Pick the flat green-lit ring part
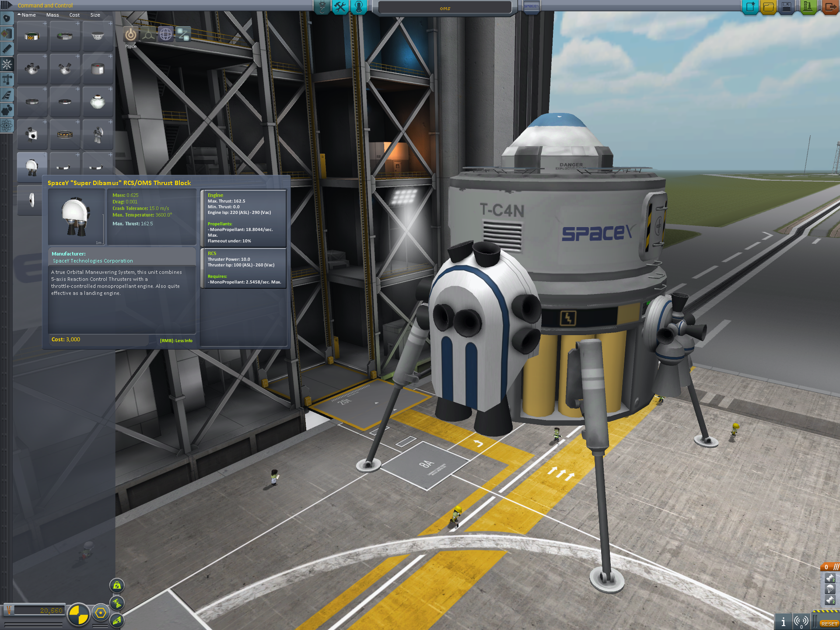This screenshot has width=840, height=630. (x=65, y=36)
